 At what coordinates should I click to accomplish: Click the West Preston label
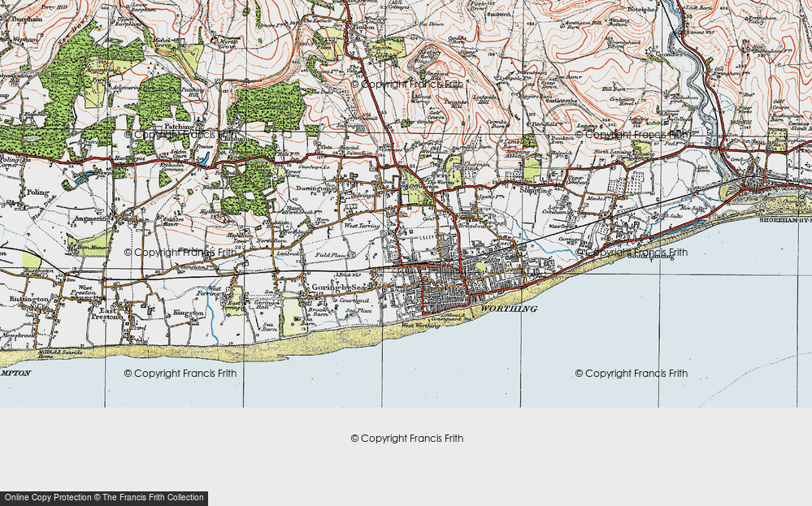click(x=85, y=290)
